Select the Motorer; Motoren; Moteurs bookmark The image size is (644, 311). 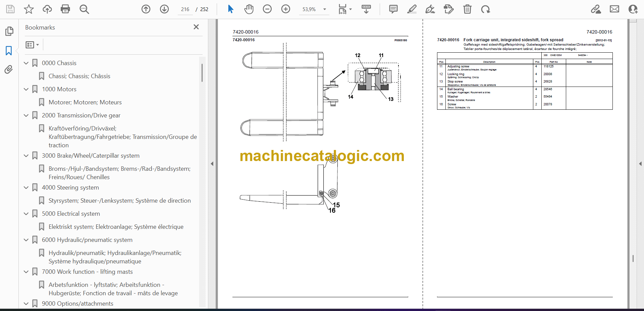pos(85,102)
